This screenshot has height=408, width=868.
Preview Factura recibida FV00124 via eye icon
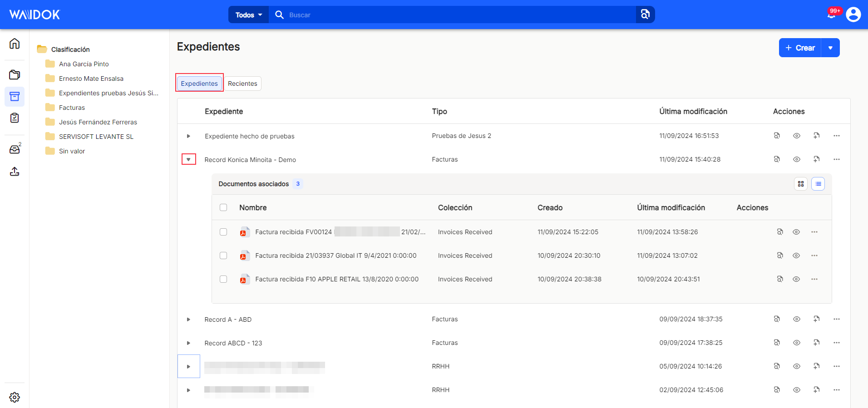tap(796, 232)
